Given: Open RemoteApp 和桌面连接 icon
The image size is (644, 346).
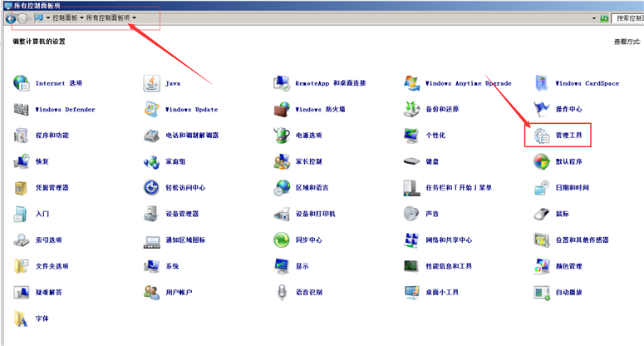Looking at the screenshot, I should pos(282,83).
